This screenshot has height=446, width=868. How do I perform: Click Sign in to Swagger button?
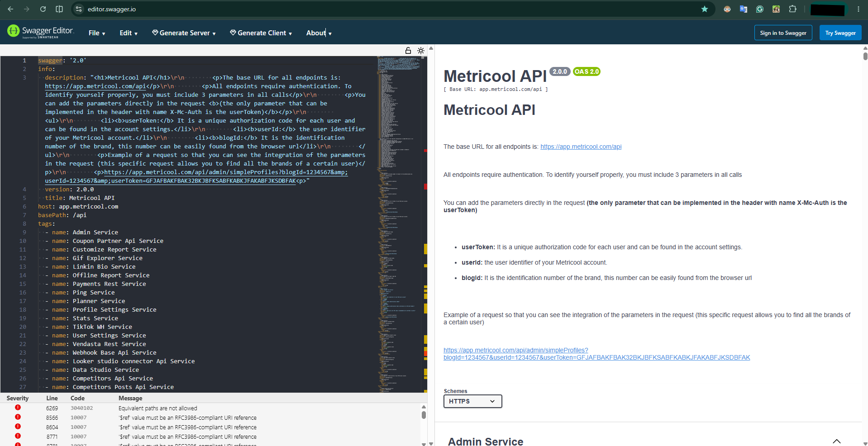tap(783, 33)
